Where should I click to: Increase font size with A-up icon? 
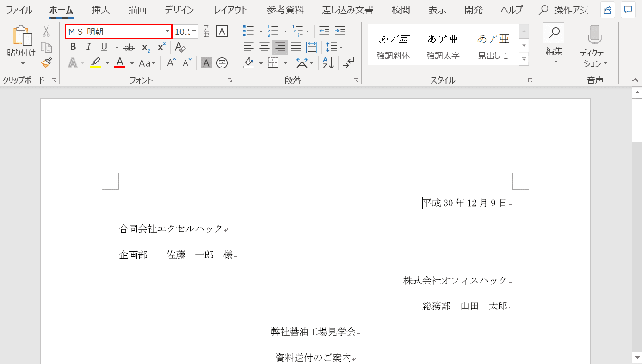pos(172,62)
